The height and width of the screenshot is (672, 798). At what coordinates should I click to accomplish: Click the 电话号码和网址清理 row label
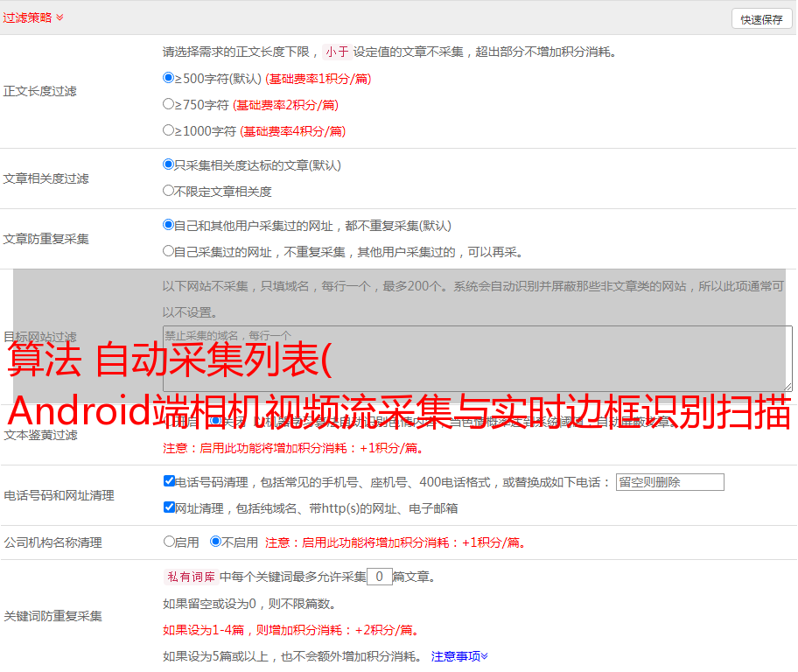[x=59, y=495]
